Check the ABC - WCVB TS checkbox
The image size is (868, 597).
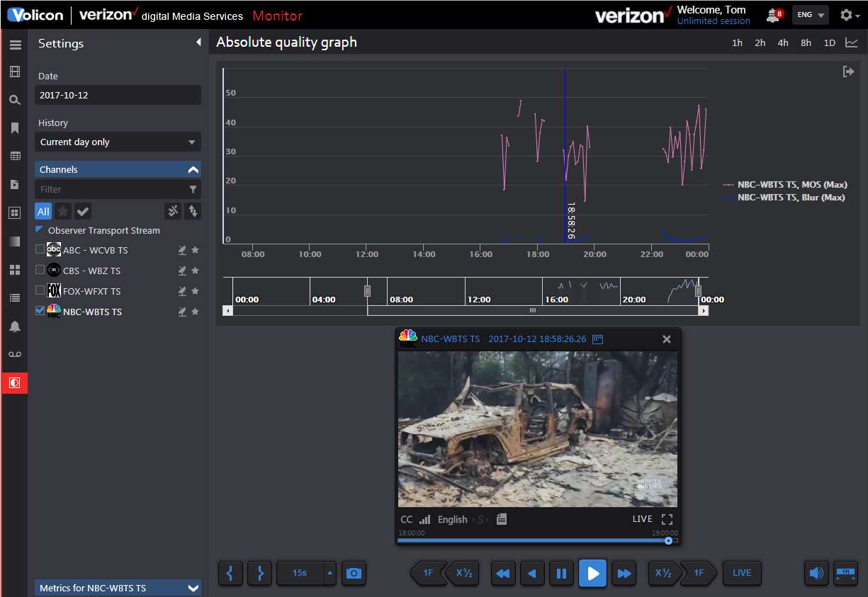point(40,249)
